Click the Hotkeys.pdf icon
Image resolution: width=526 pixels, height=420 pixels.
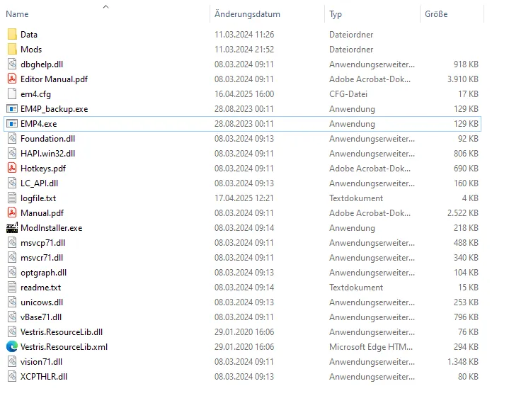[12, 169]
